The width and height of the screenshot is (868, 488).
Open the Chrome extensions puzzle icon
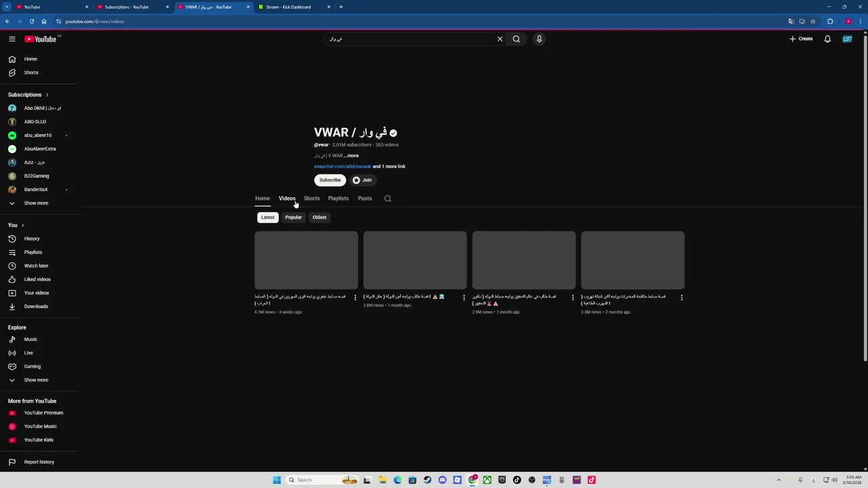click(x=830, y=21)
